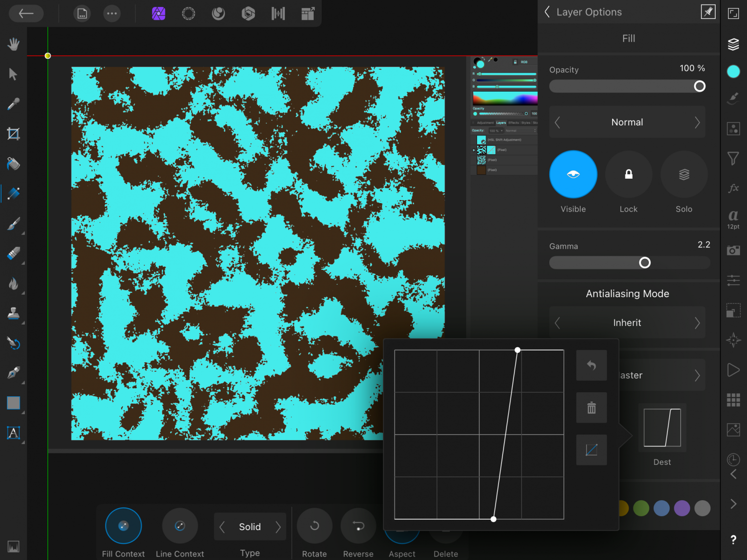Reset curve using the undo arrow button
747x560 pixels.
591,365
